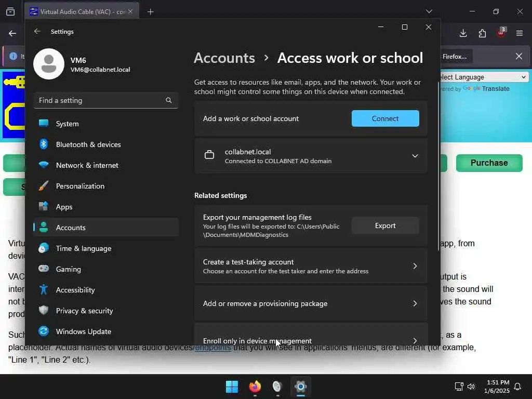Click the uBlock extension icon in Firefox
This screenshot has height=399, width=532.
(501, 33)
